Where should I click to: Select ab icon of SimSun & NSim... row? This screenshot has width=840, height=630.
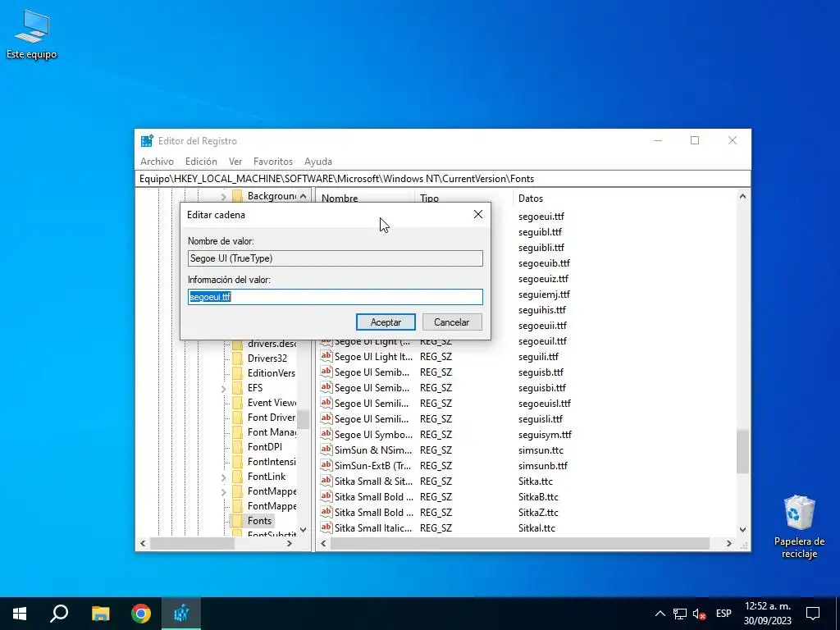326,450
